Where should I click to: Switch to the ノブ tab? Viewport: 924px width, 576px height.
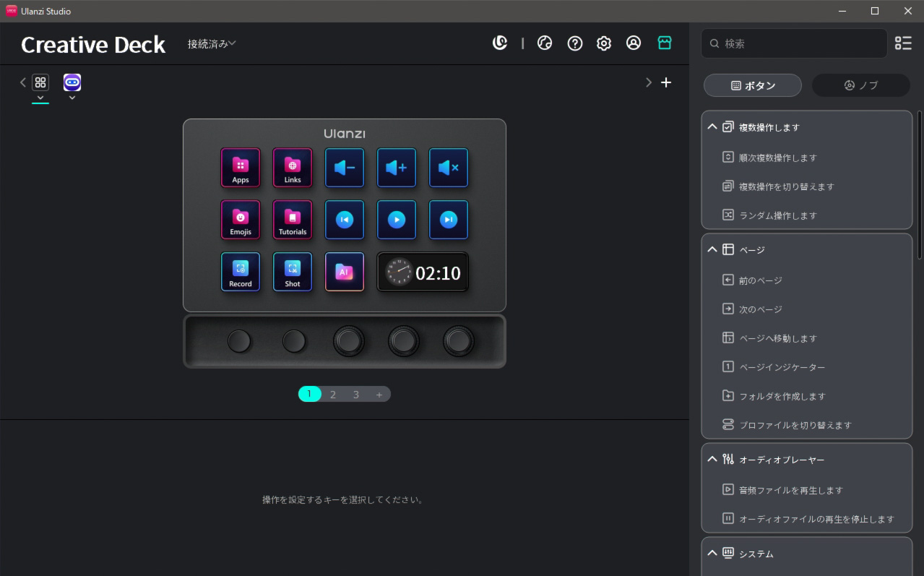click(861, 85)
